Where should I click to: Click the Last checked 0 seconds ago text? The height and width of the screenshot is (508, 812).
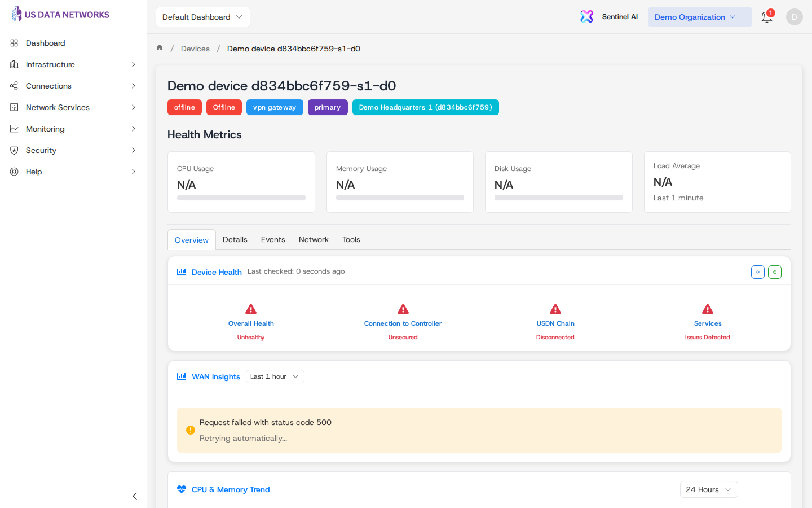click(x=296, y=271)
